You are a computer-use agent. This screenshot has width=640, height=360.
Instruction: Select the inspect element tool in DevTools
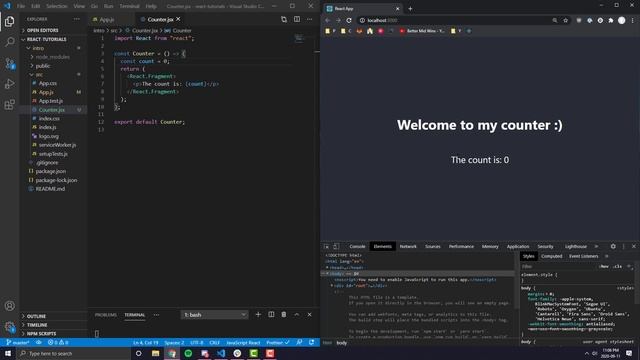[327, 247]
